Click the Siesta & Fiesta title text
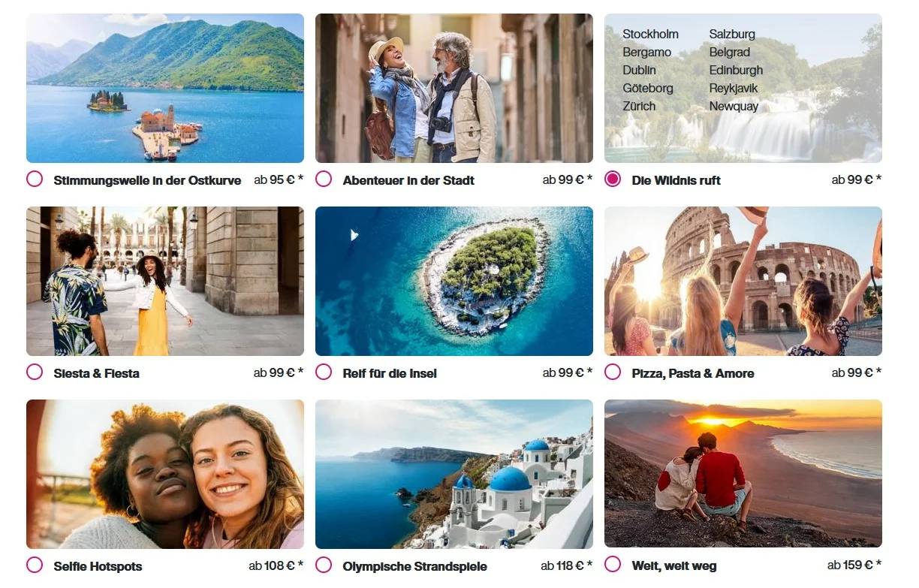Screen dimensions: 919x588 97,373
